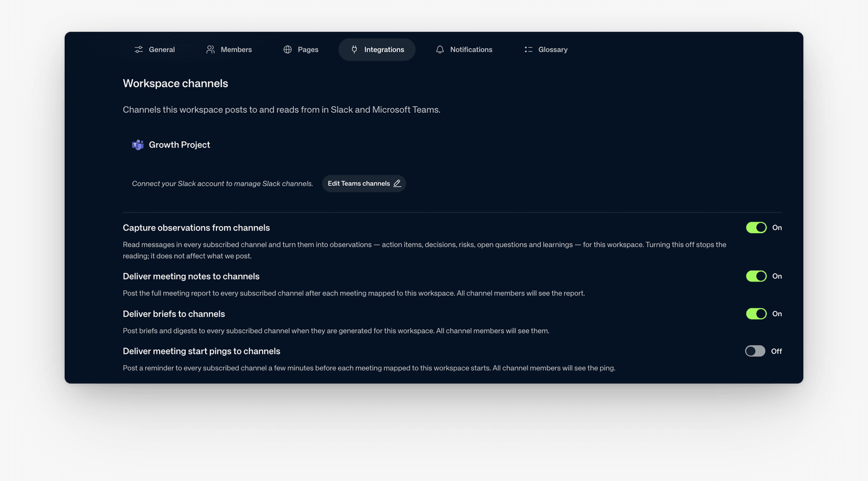Click the 'Post the full meeting report' description
Viewport: 868px width, 481px height.
354,293
